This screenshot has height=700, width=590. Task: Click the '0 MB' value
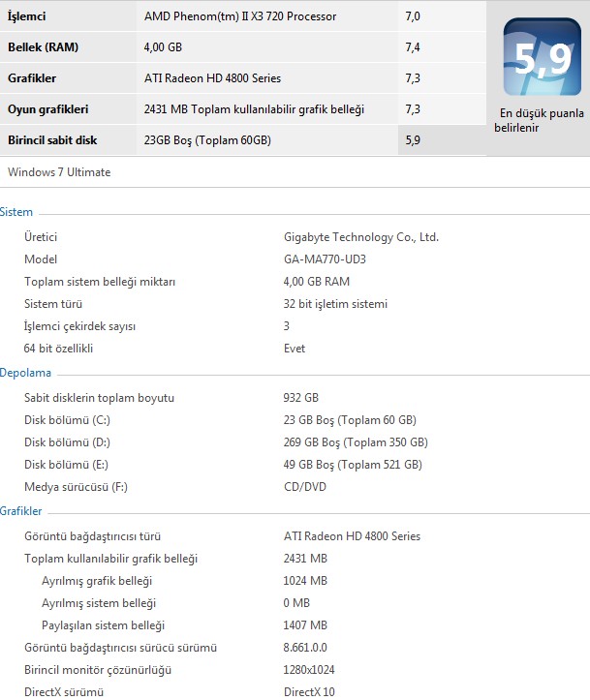click(296, 602)
